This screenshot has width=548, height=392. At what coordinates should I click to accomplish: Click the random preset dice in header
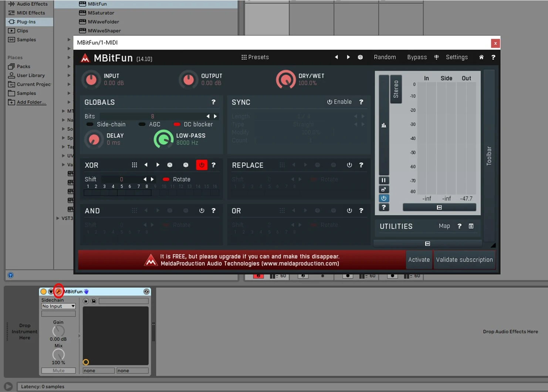[360, 57]
